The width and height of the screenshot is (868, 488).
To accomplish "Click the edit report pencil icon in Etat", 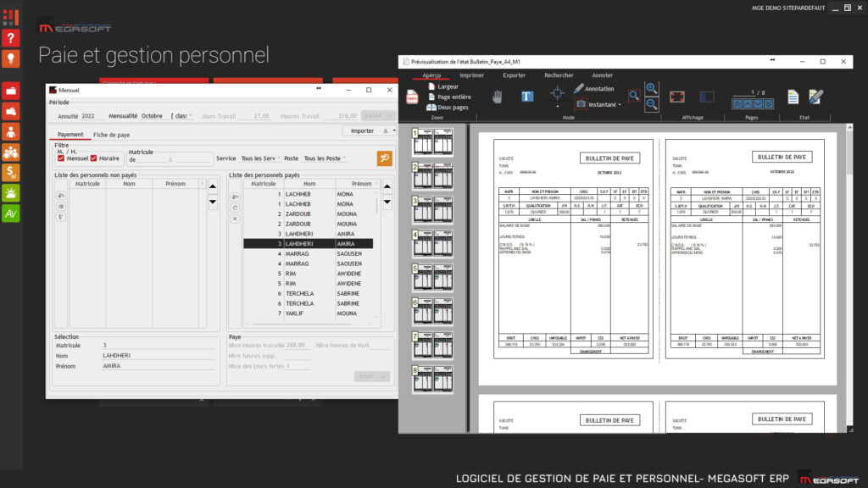I will (x=816, y=97).
